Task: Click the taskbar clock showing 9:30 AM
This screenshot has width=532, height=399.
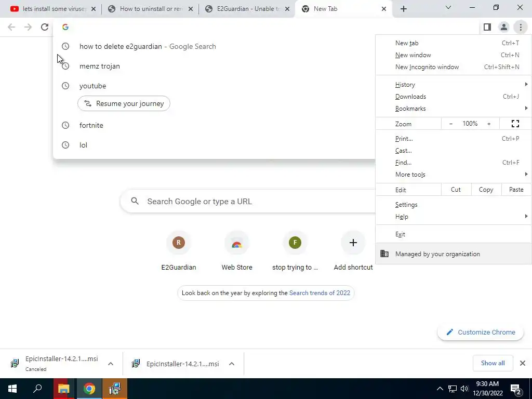Action: click(487, 389)
